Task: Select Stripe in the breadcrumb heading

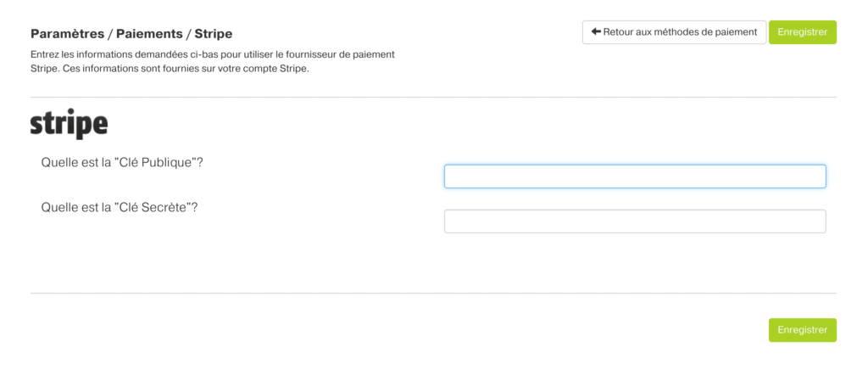Action: (213, 34)
